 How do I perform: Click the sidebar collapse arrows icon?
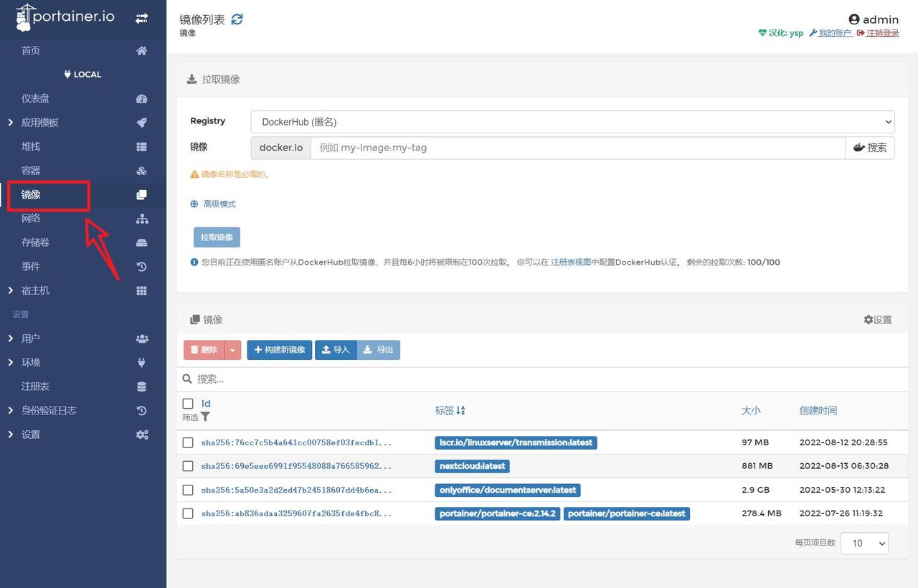tap(141, 19)
